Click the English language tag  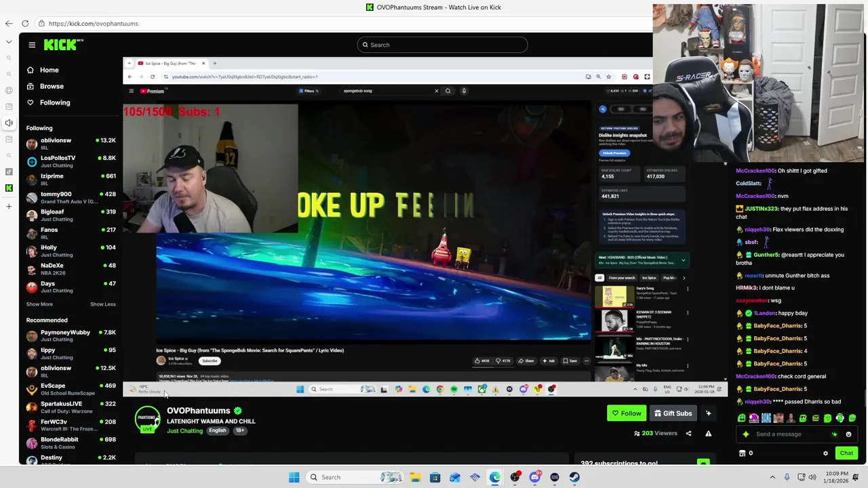pos(218,430)
